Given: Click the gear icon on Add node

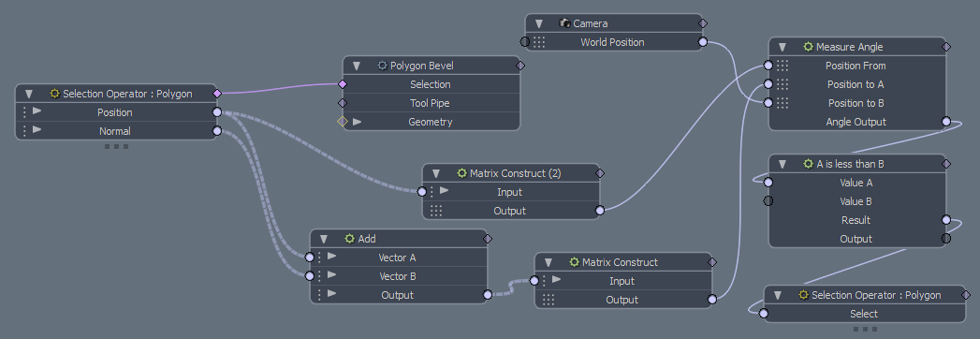Looking at the screenshot, I should click(x=350, y=239).
